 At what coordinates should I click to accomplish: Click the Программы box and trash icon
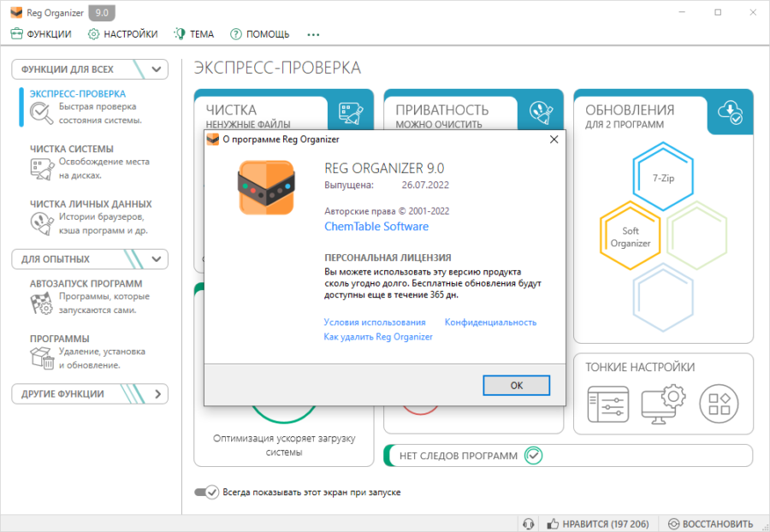pos(42,358)
